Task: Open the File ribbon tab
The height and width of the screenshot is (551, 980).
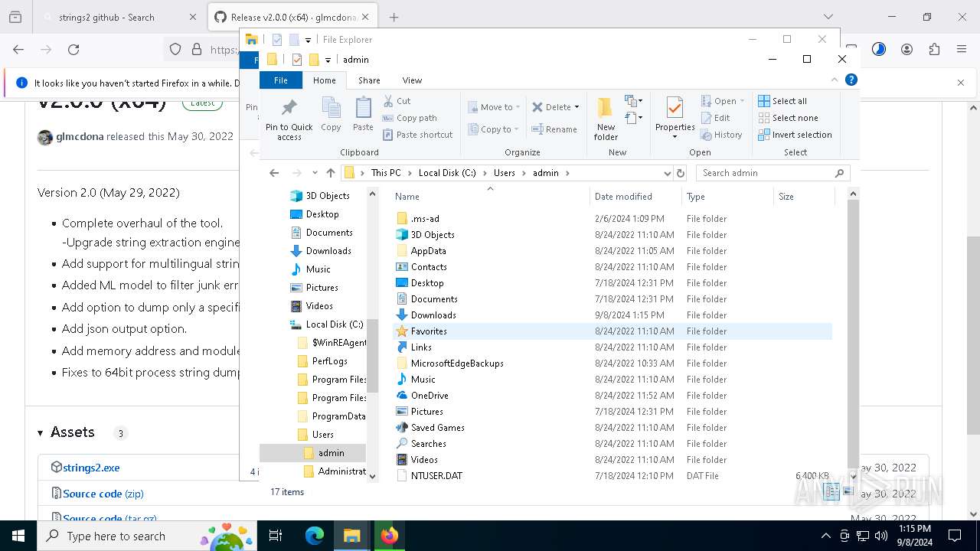Action: tap(281, 80)
